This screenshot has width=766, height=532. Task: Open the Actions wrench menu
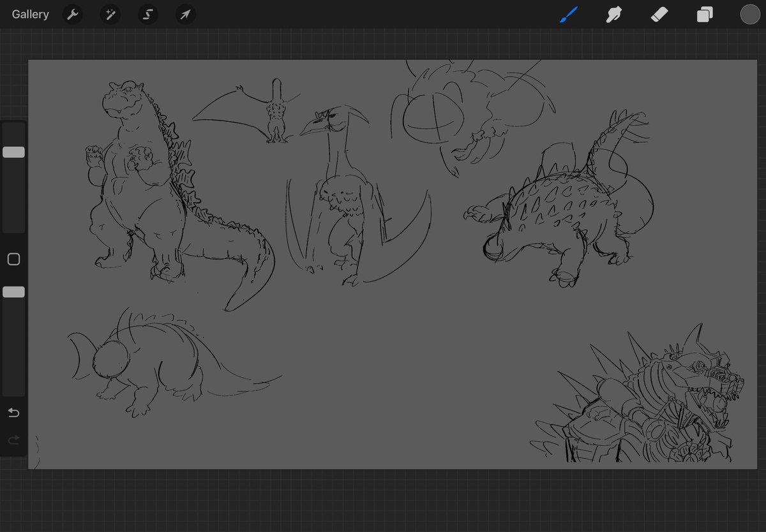73,14
